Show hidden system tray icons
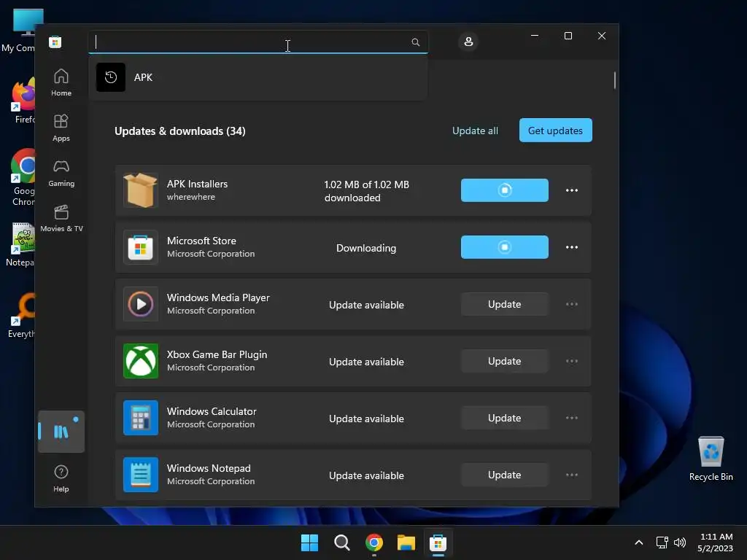The height and width of the screenshot is (560, 747). pyautogui.click(x=639, y=542)
